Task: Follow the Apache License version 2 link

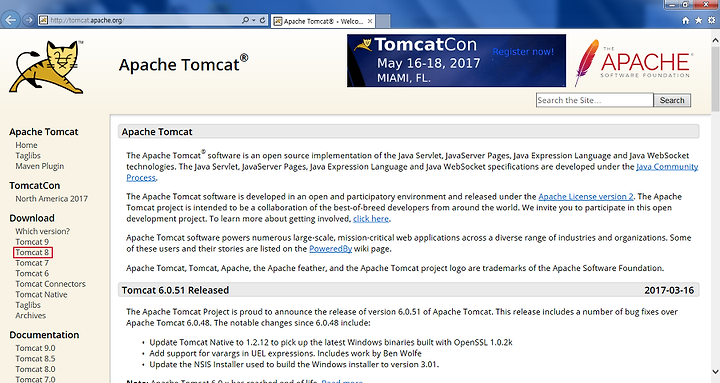Action: (x=586, y=197)
